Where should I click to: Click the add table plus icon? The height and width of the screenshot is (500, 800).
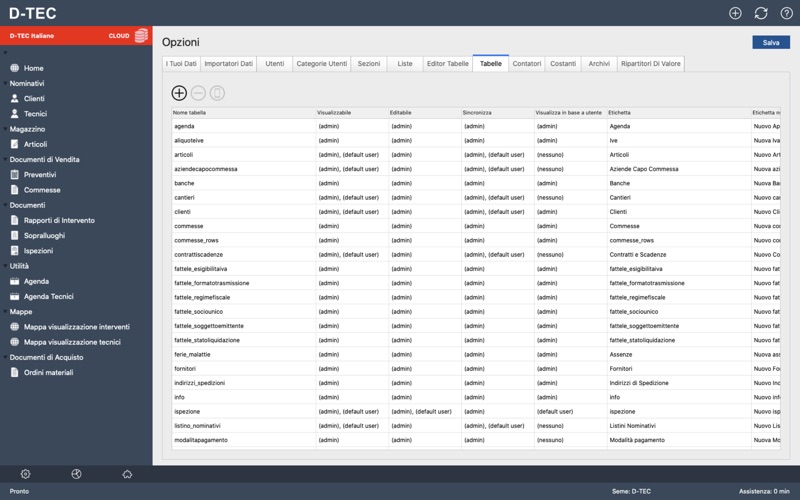179,93
